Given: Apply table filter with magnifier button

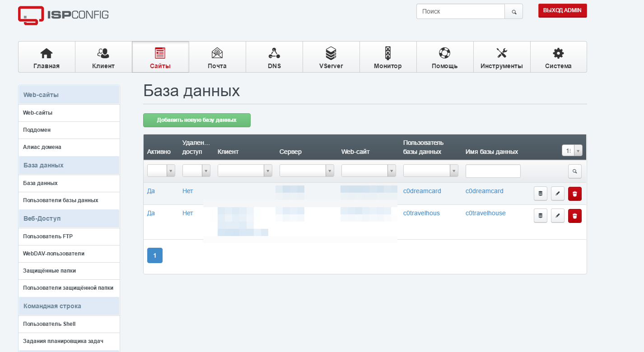Looking at the screenshot, I should tap(575, 171).
